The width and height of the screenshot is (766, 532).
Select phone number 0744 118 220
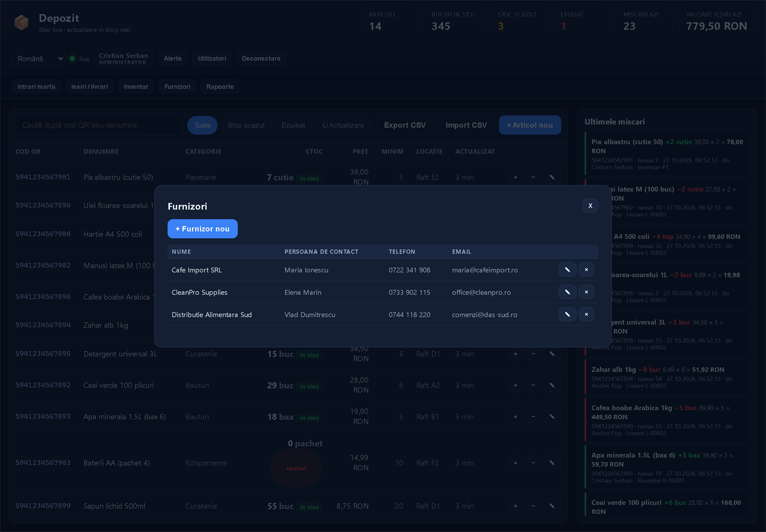pyautogui.click(x=410, y=314)
